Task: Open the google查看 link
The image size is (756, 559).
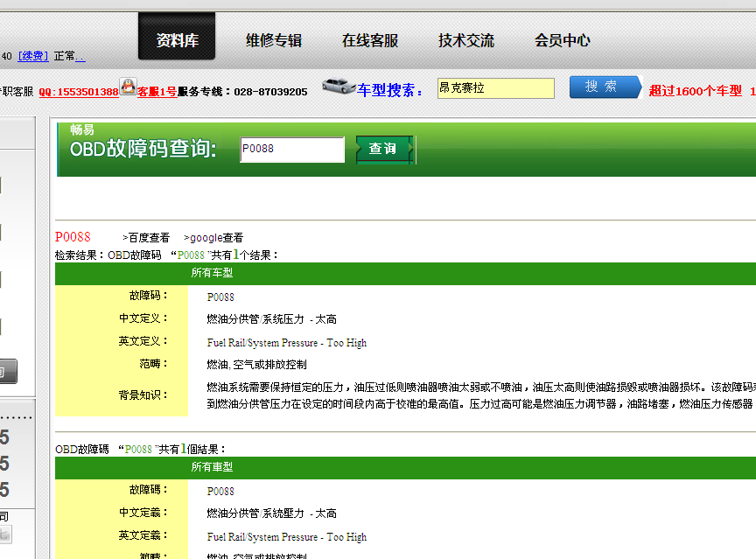Action: (213, 238)
